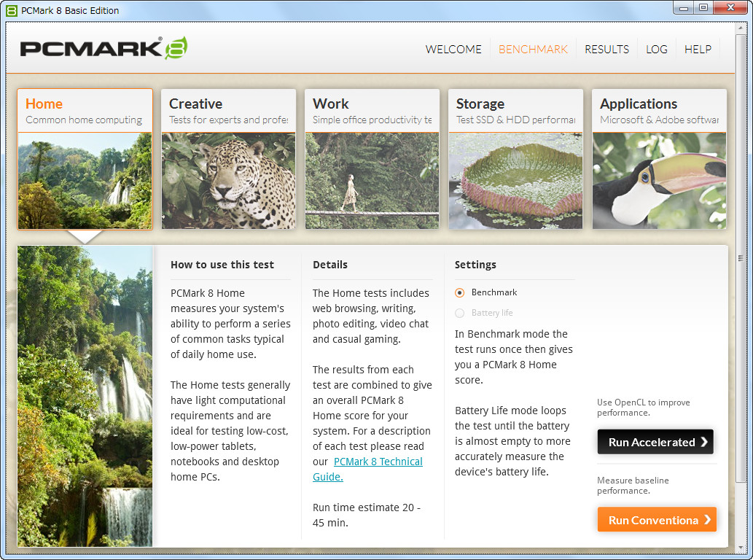753x560 pixels.
Task: Switch to the Benchmark tab
Action: [x=533, y=49]
